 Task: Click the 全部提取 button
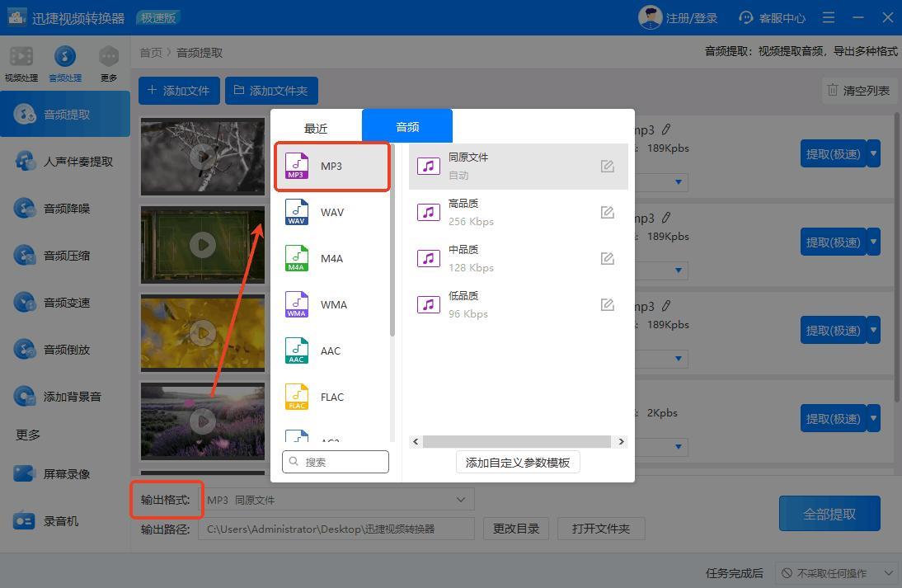pos(829,514)
